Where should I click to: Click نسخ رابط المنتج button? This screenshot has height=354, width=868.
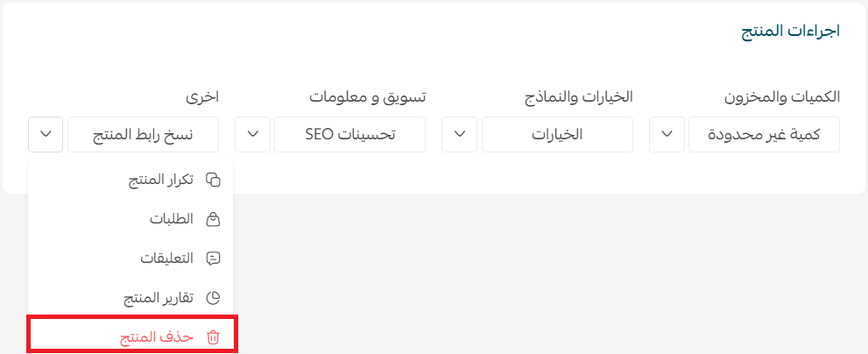pyautogui.click(x=143, y=135)
